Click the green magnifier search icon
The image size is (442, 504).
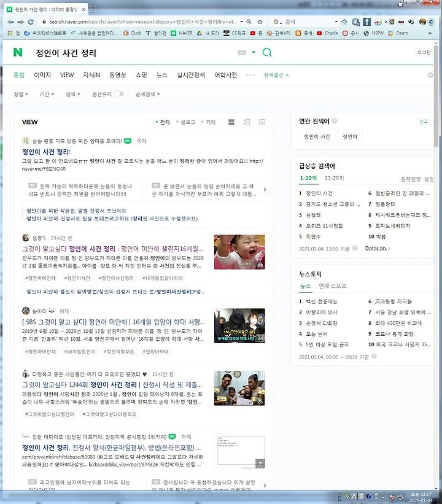pos(267,52)
